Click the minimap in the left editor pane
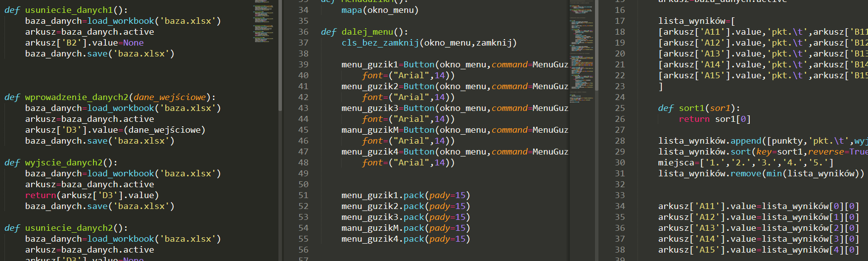The height and width of the screenshot is (261, 868). tap(264, 20)
